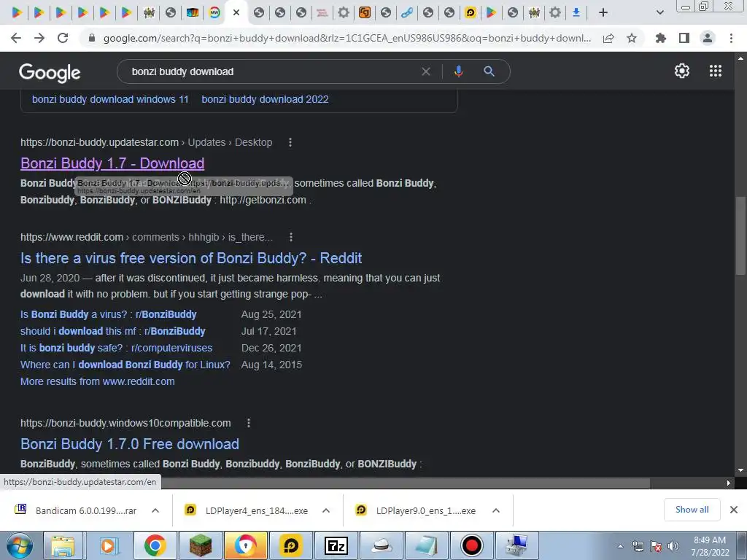Open Bonzi Buddy 1.7.0 Free download result
The image size is (747, 560).
pos(130,444)
